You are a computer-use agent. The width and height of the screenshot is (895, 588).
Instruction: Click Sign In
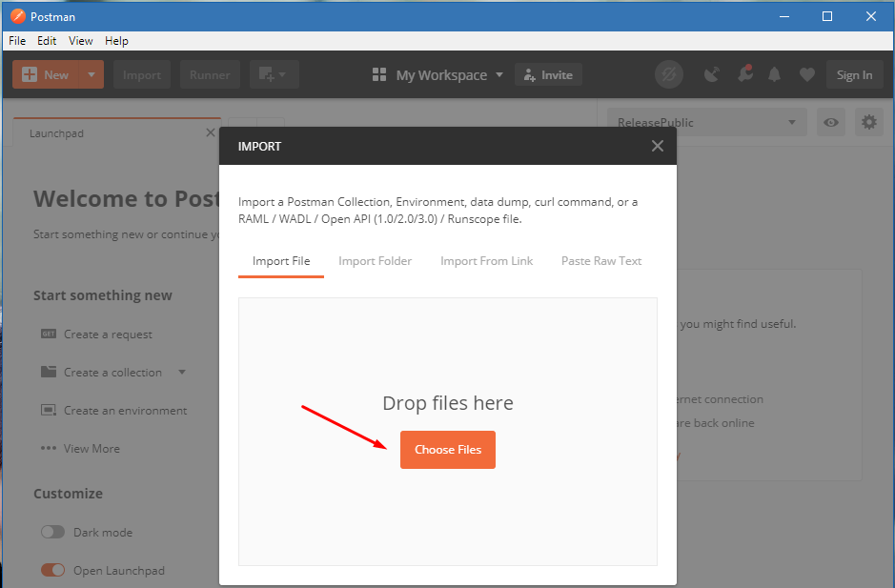[854, 74]
